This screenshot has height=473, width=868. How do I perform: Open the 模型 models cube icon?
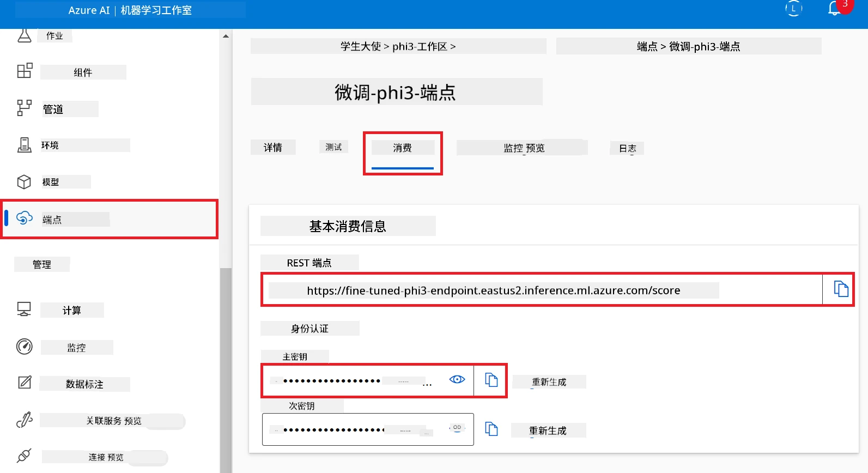pyautogui.click(x=24, y=181)
